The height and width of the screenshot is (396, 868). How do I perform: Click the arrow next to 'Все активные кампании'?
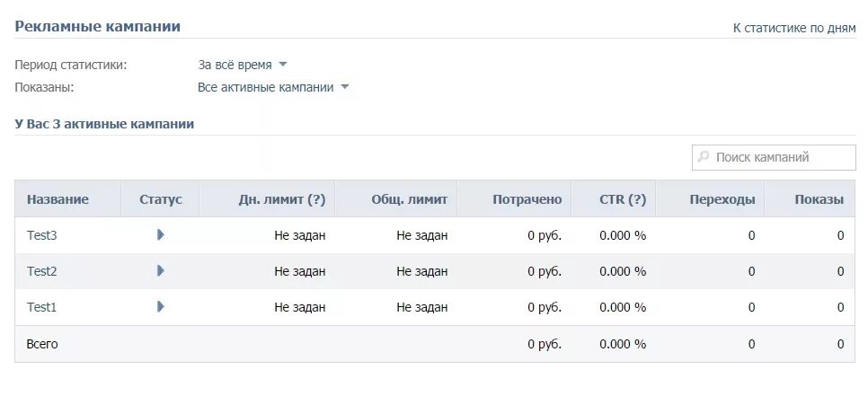click(x=345, y=87)
